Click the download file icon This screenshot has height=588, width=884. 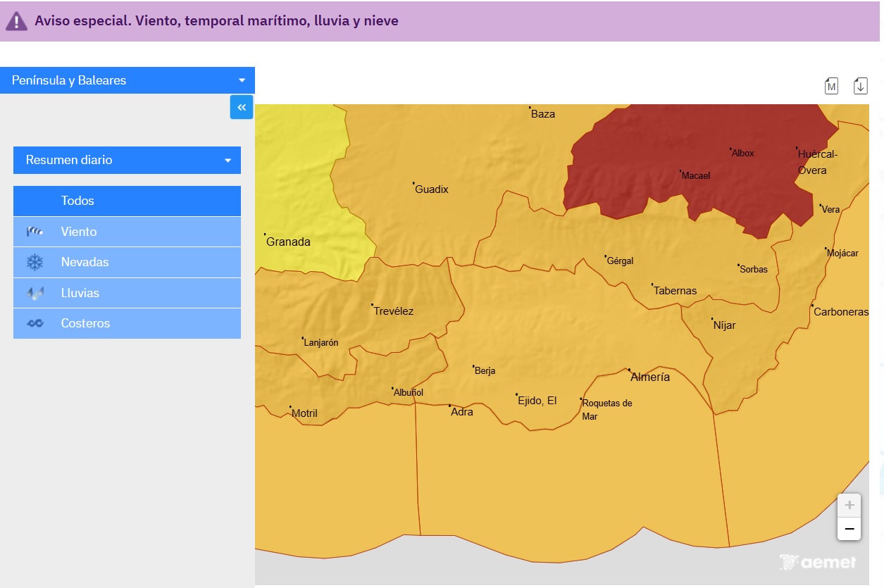coord(860,86)
